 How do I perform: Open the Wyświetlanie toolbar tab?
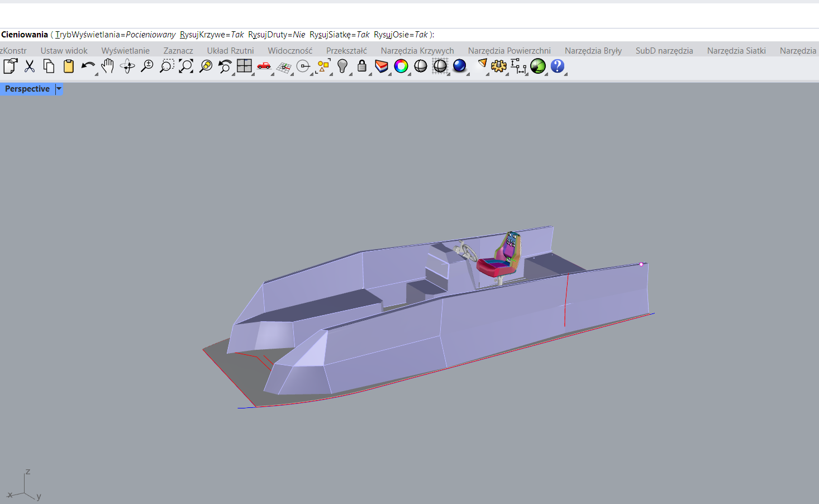click(x=125, y=51)
